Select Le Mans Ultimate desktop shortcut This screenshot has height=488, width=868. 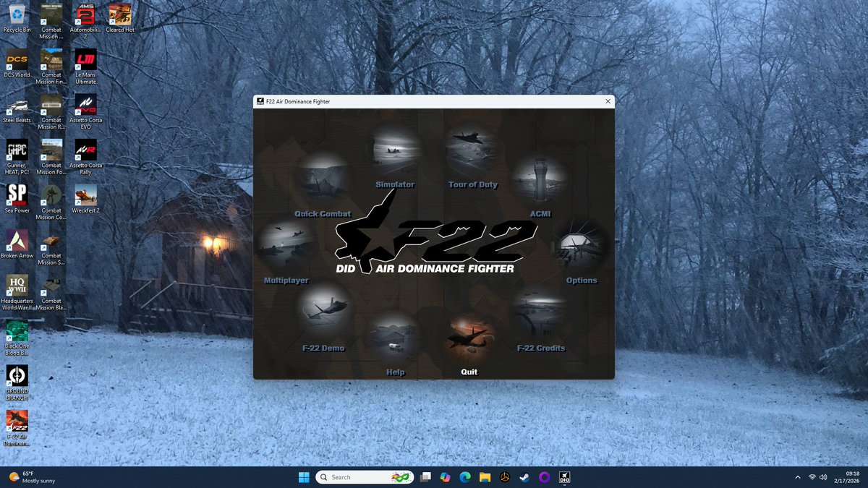(x=85, y=67)
